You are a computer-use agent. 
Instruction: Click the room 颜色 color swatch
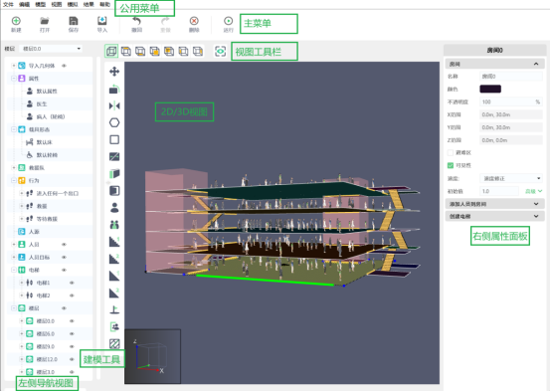(490, 89)
